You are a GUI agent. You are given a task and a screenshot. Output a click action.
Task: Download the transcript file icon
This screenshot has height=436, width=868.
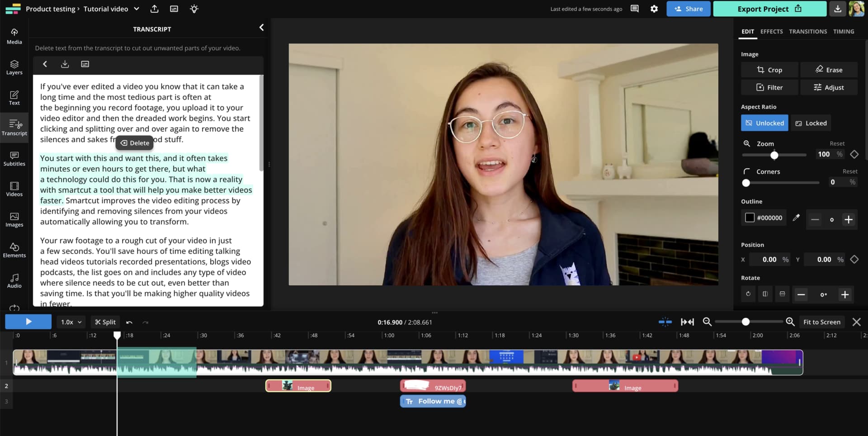[x=65, y=64]
